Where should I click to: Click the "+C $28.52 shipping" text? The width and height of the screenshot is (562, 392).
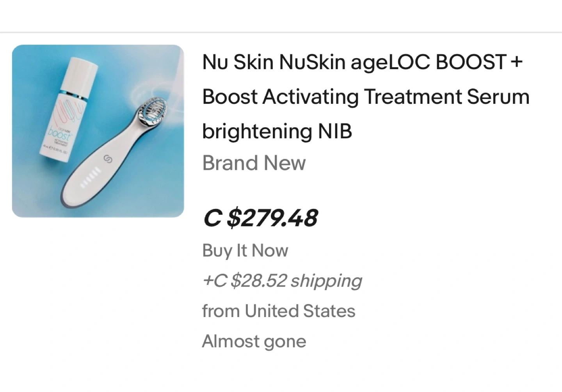click(282, 281)
